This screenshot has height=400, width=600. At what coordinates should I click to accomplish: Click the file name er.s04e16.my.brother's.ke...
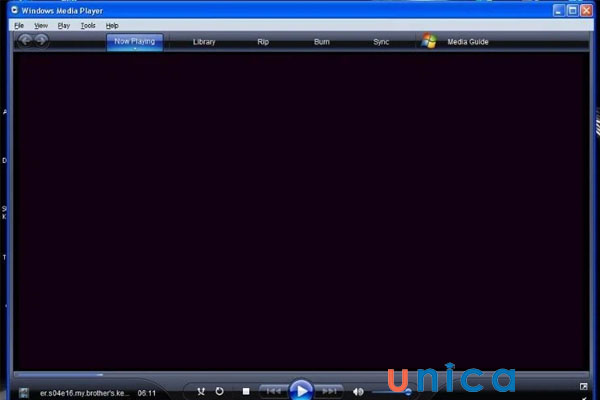(x=85, y=393)
